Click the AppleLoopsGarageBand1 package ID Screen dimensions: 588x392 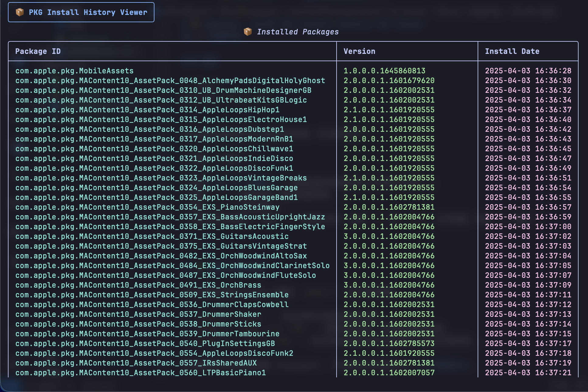[157, 197]
